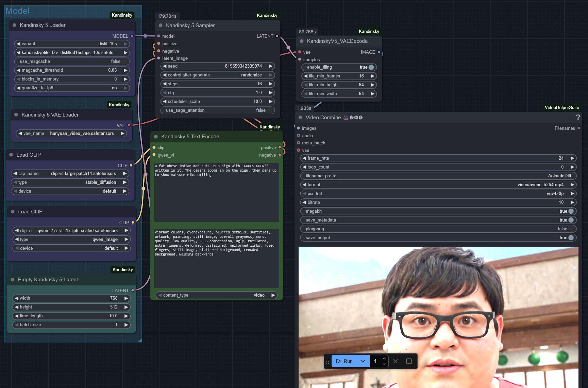Click the generated video preview
Screen dimensions: 588x388
coord(438,317)
